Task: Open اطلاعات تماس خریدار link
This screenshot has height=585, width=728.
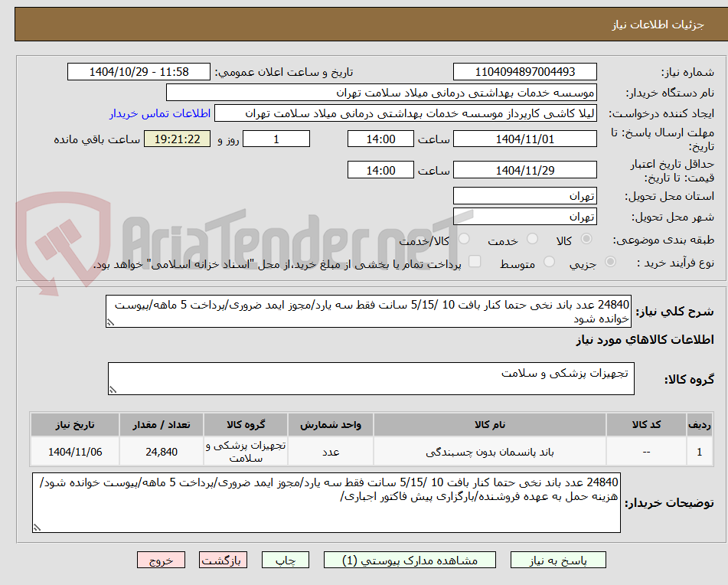Action: [x=160, y=114]
